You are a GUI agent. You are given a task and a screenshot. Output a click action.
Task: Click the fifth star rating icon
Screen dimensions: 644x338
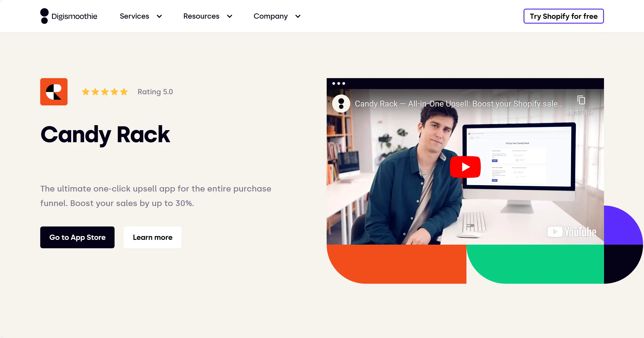click(123, 91)
